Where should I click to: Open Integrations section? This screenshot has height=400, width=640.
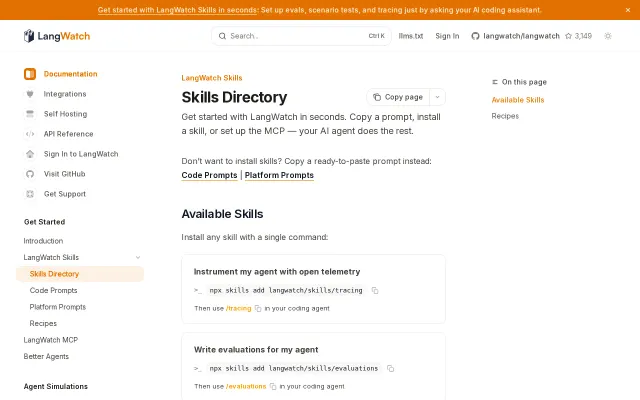[65, 94]
